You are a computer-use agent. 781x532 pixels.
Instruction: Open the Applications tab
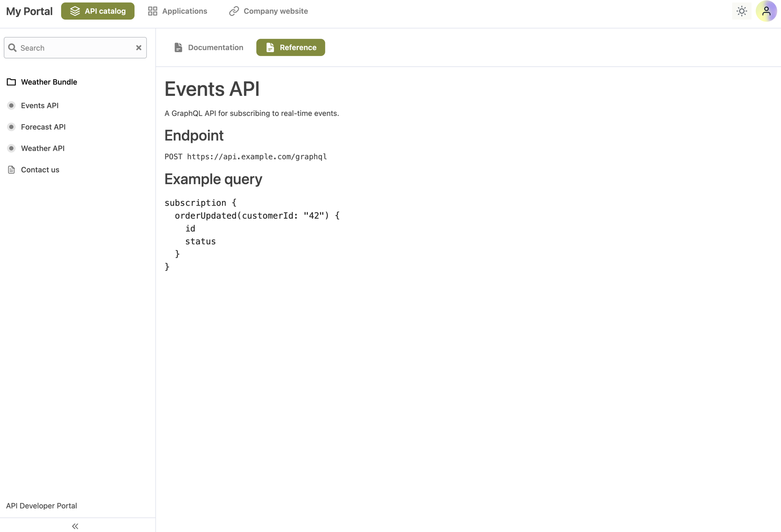point(177,11)
